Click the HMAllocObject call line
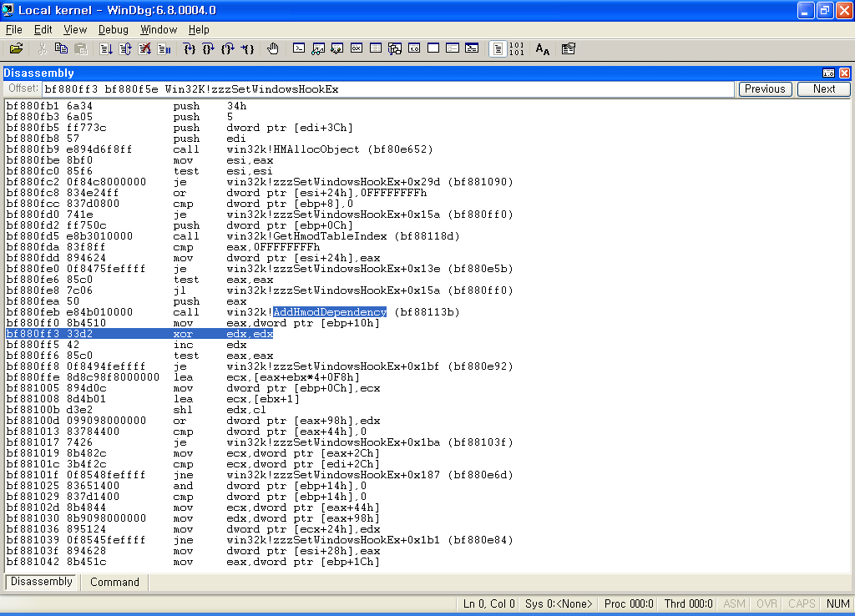The width and height of the screenshot is (855, 616). tap(220, 149)
